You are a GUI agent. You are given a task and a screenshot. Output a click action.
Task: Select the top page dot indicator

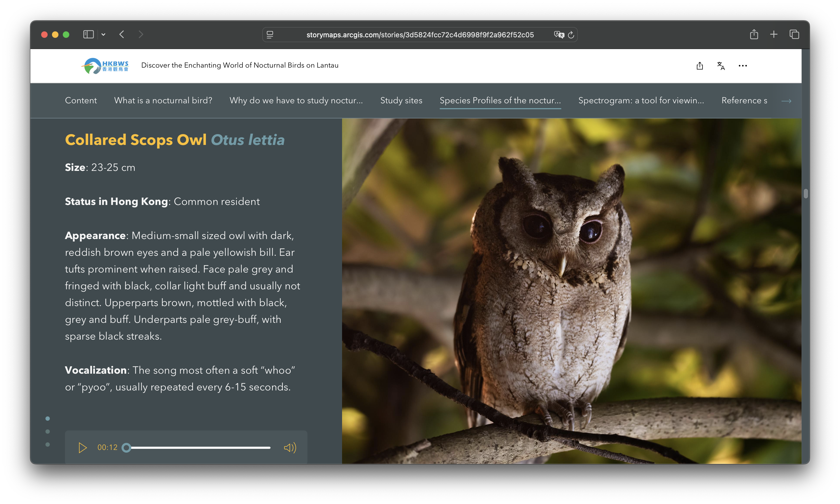(48, 418)
